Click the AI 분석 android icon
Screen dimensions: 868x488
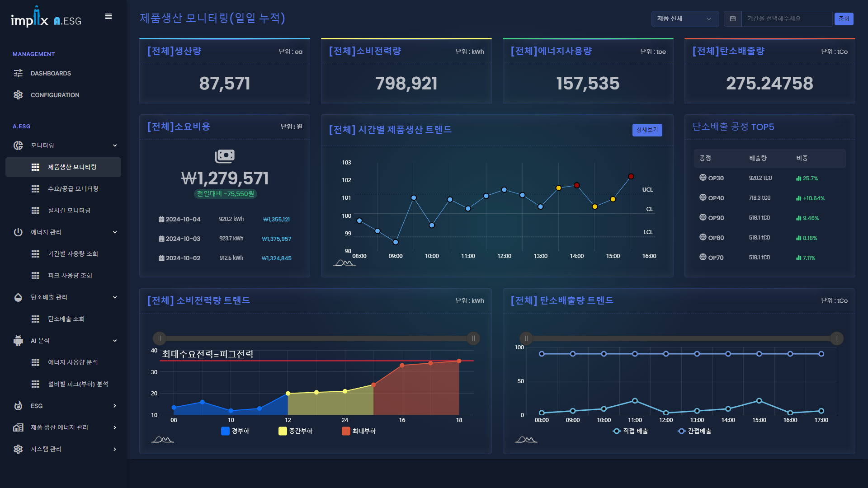pos(18,341)
